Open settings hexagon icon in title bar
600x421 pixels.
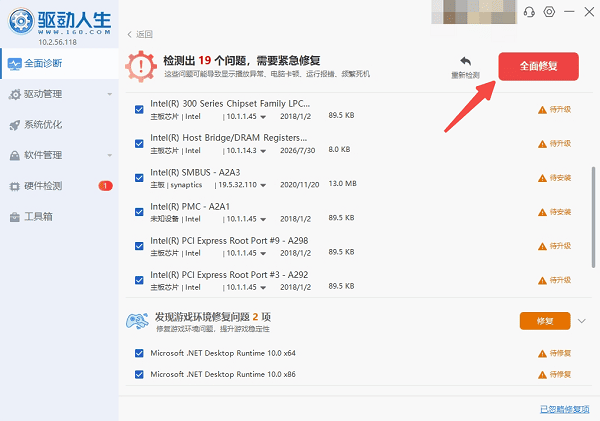(x=549, y=12)
